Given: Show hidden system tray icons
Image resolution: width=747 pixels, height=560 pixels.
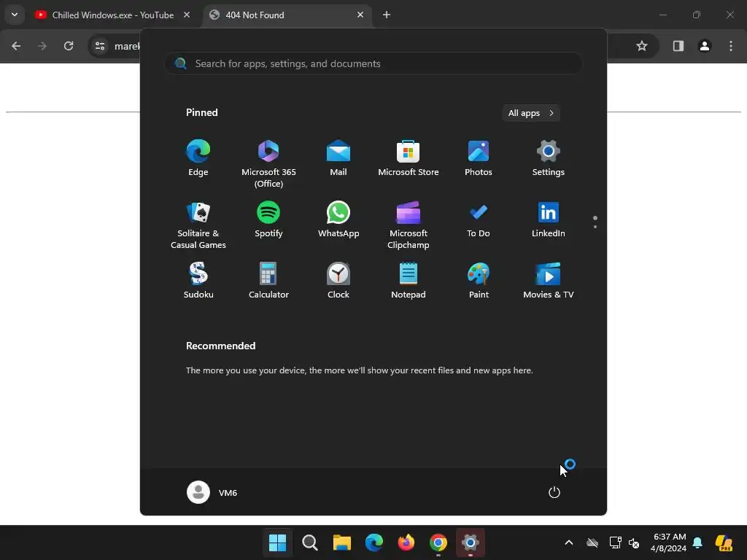Looking at the screenshot, I should (x=569, y=542).
